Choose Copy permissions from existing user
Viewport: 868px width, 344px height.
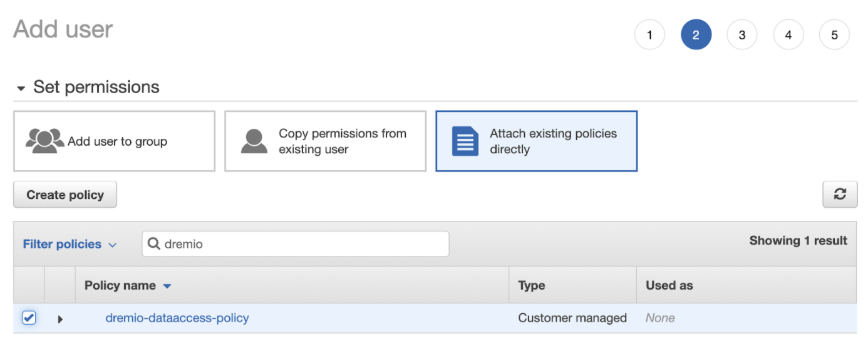325,141
